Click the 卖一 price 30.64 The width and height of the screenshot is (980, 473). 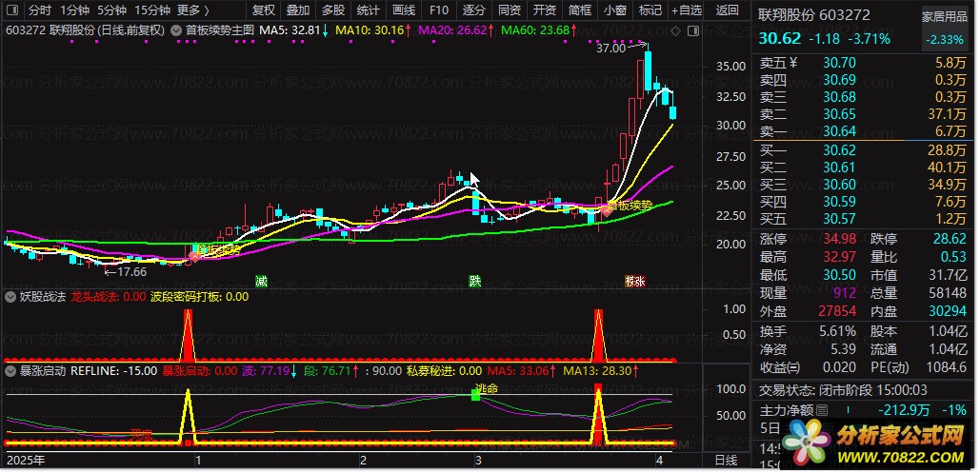tap(839, 130)
